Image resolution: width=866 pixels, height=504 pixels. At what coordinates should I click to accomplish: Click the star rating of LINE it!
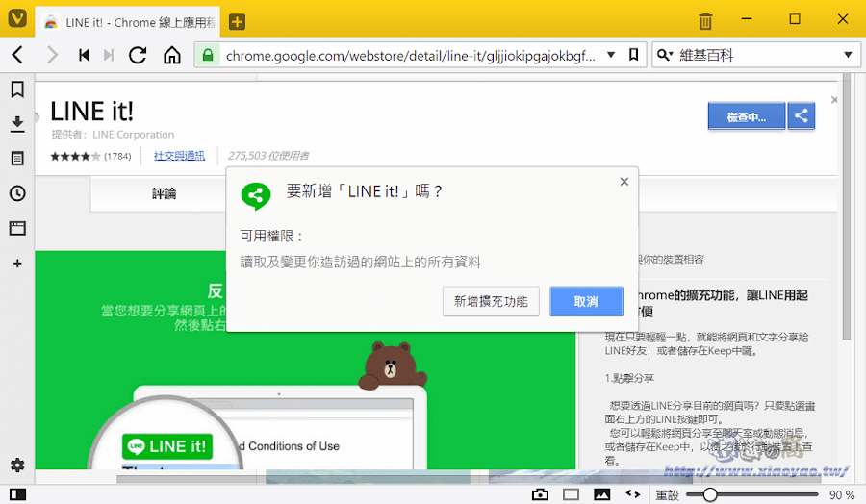pyautogui.click(x=75, y=156)
